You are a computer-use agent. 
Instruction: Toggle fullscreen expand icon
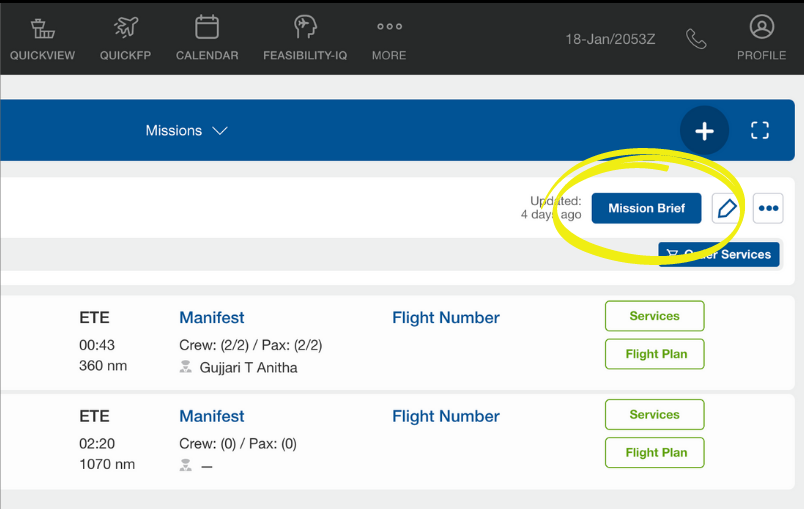(x=759, y=130)
